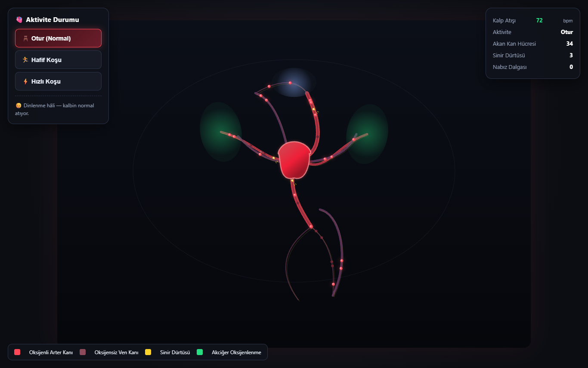588x368 pixels.
Task: Click the heart icon beside Aktivite Durumu
Action: tap(19, 20)
